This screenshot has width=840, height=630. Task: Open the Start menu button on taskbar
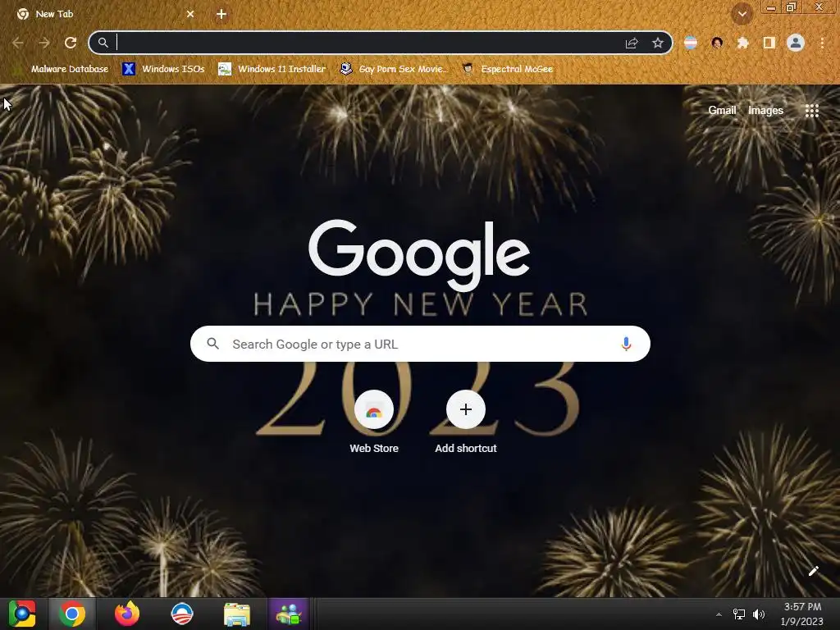click(22, 614)
